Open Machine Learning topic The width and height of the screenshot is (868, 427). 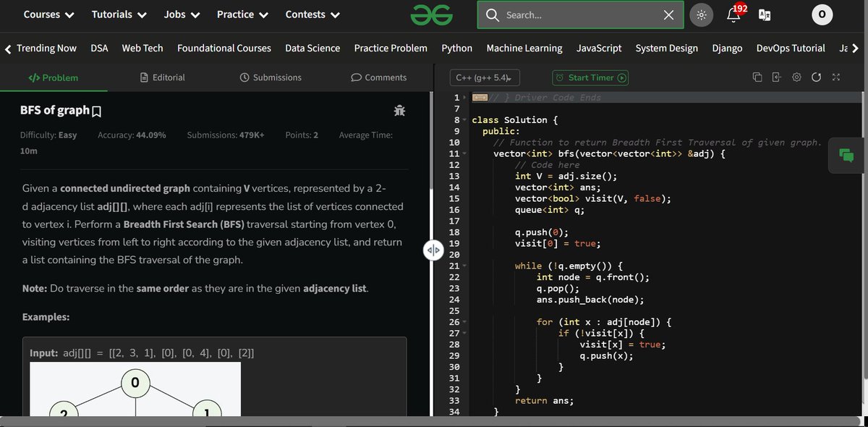(x=524, y=48)
